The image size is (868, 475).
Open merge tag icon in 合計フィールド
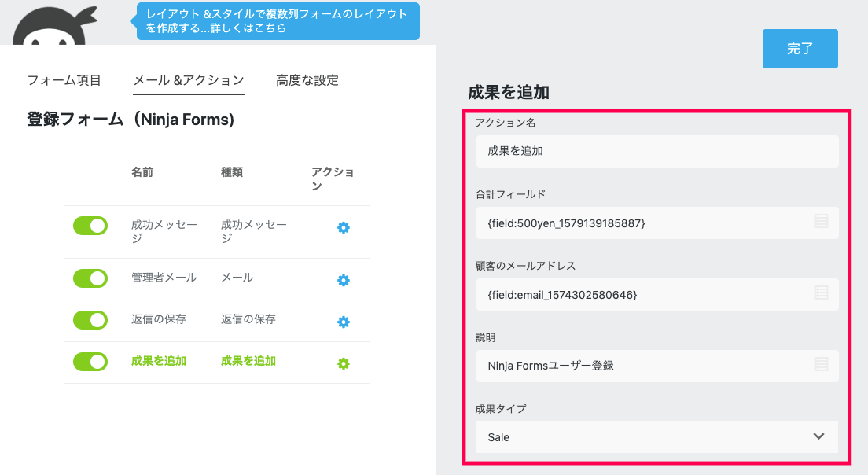[821, 222]
